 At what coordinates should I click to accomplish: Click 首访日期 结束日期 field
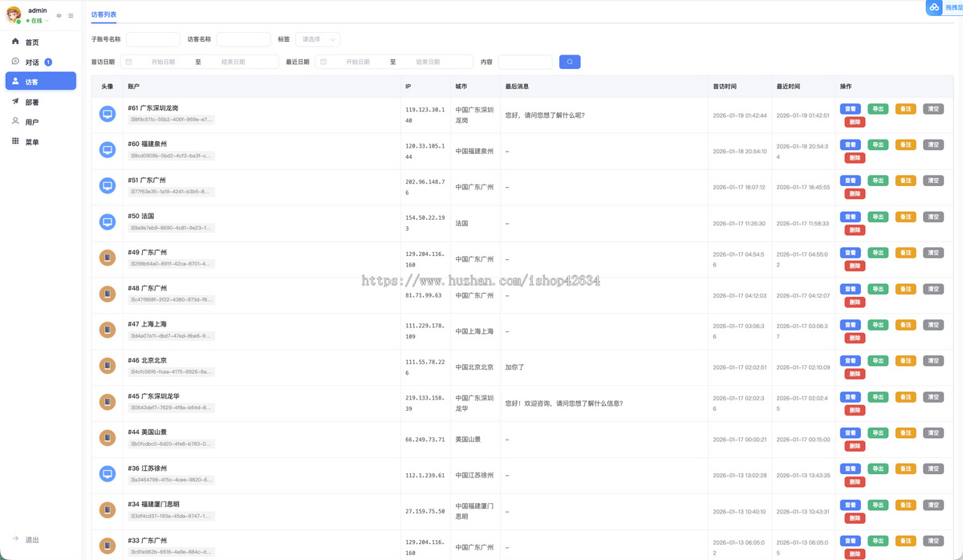coord(234,62)
